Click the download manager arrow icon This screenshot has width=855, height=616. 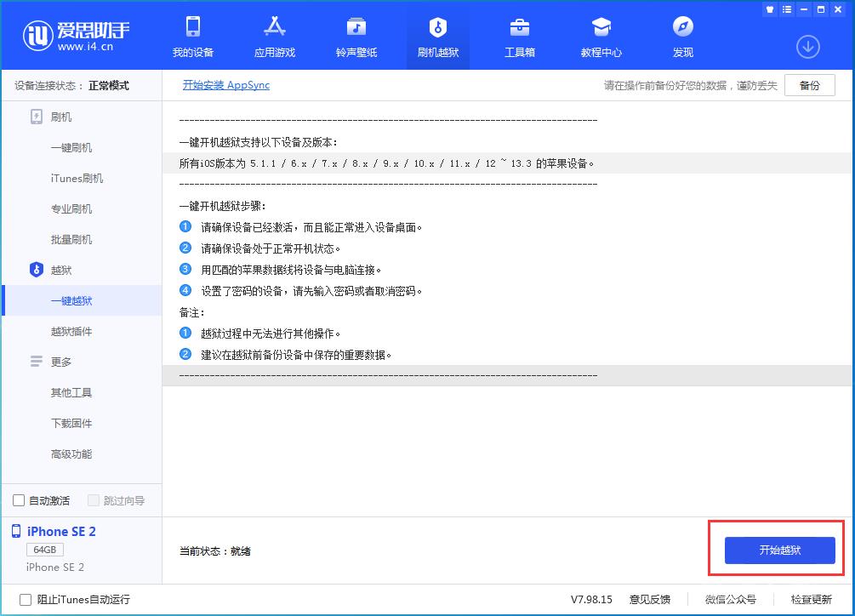click(808, 47)
